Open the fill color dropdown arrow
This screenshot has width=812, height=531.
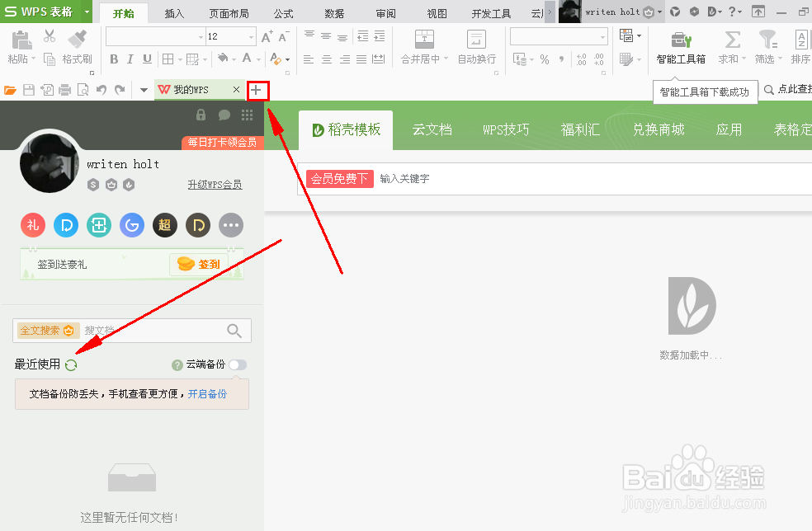click(234, 59)
